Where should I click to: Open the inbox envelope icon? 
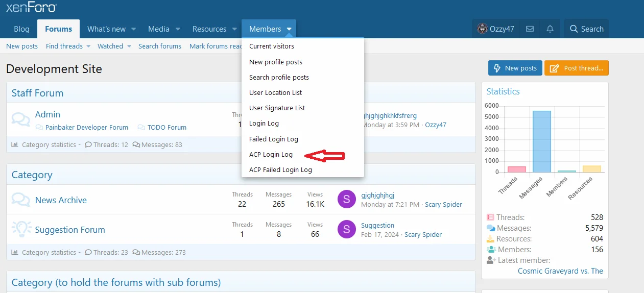(x=530, y=29)
